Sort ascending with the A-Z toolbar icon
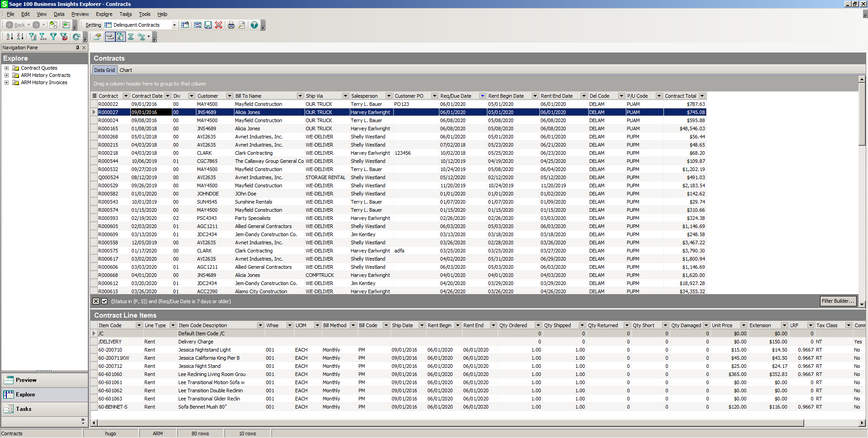This screenshot has height=438, width=868. point(10,37)
